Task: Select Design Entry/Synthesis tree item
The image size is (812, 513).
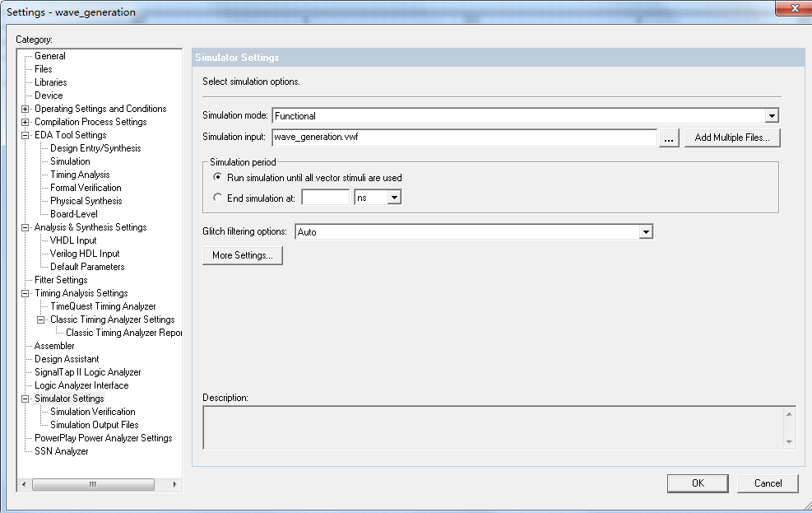Action: coord(95,148)
